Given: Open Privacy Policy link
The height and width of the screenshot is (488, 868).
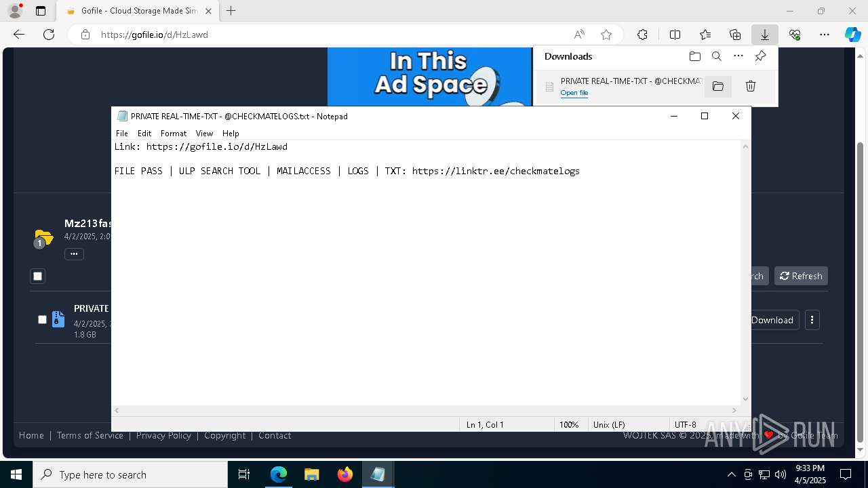Looking at the screenshot, I should tap(163, 435).
